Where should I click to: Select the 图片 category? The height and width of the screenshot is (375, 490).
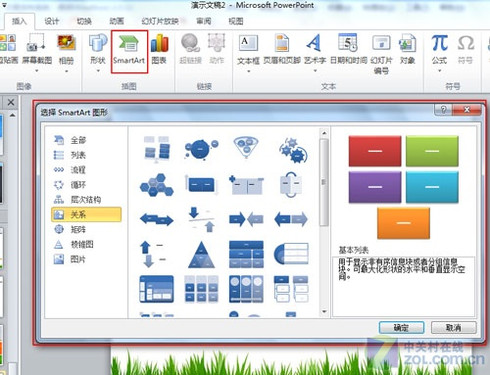(x=86, y=259)
